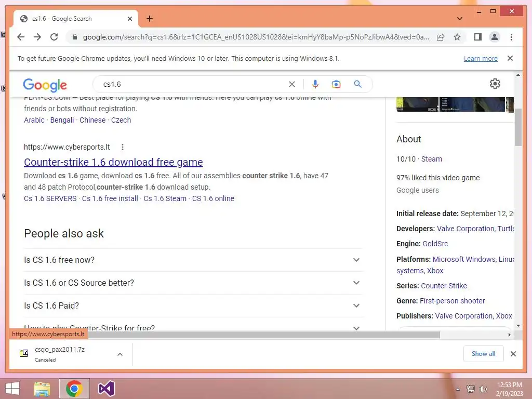
Task: Open the CS 1.6 online sitelink
Action: [x=213, y=198]
